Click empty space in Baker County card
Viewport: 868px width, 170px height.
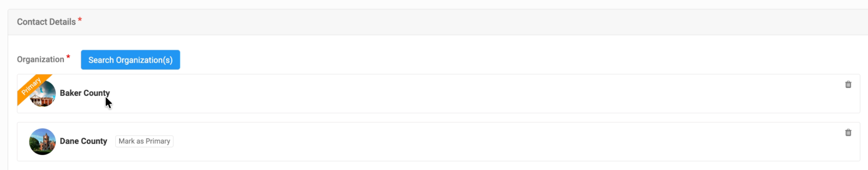pos(424,94)
